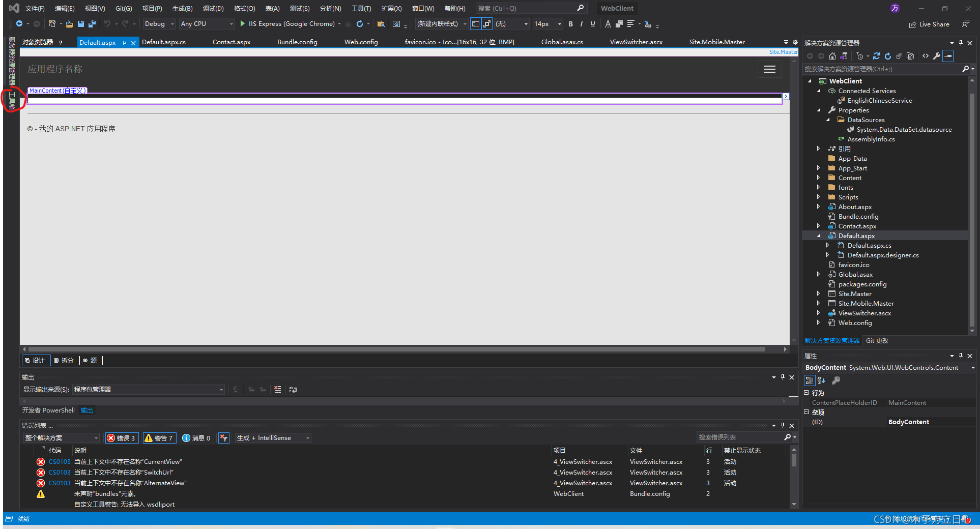Open the 开发者 PowerShell tab

48,410
